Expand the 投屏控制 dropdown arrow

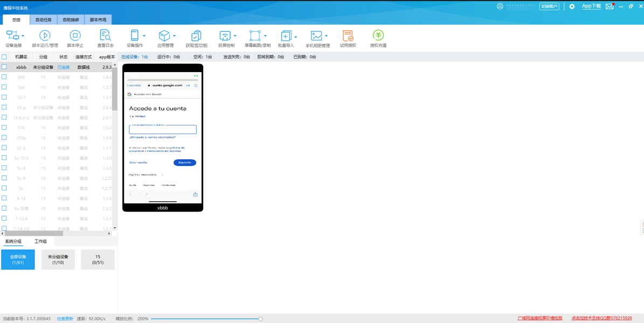(235, 36)
